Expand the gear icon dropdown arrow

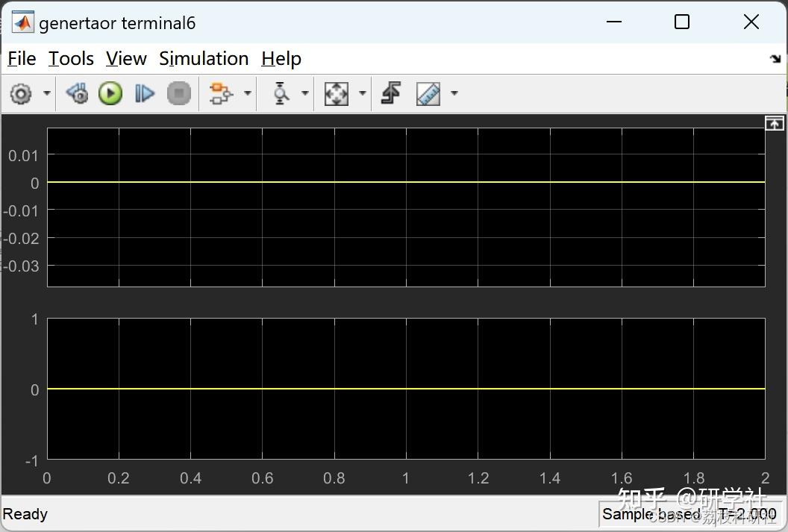[x=46, y=93]
